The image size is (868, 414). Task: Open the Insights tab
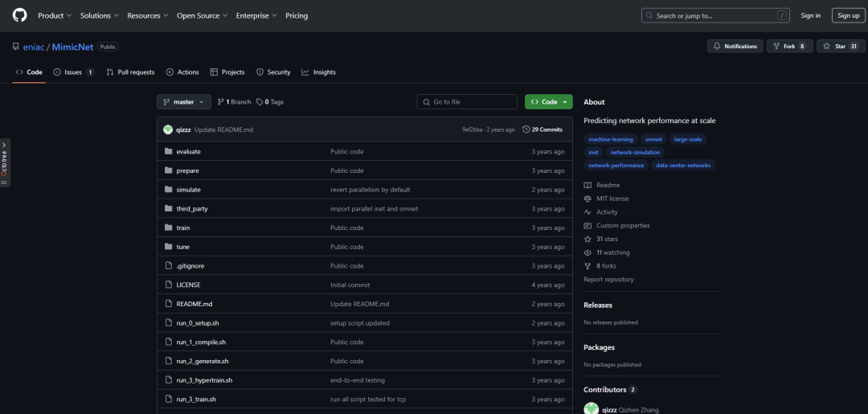tap(319, 72)
